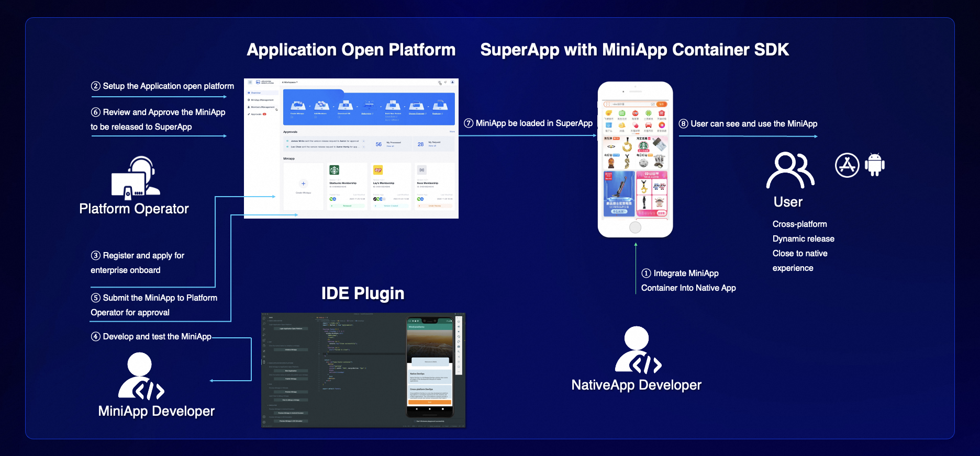Click the Publish Miniapp button in IDE
This screenshot has width=980, height=456.
click(x=291, y=379)
